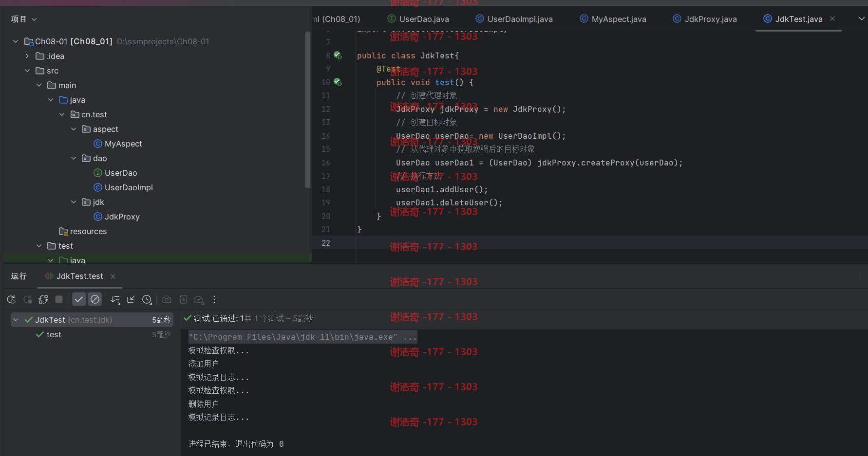Click the 运行 tool window title
This screenshot has width=868, height=456.
point(19,276)
